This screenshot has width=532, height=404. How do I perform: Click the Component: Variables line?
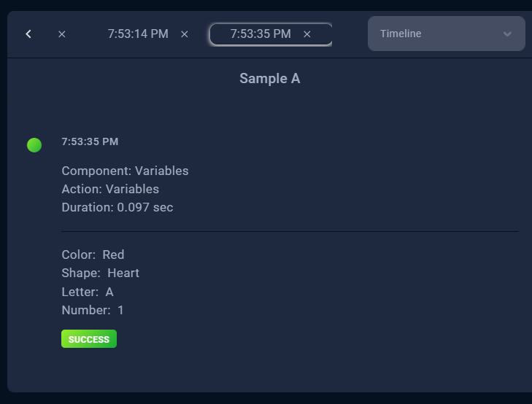point(125,171)
